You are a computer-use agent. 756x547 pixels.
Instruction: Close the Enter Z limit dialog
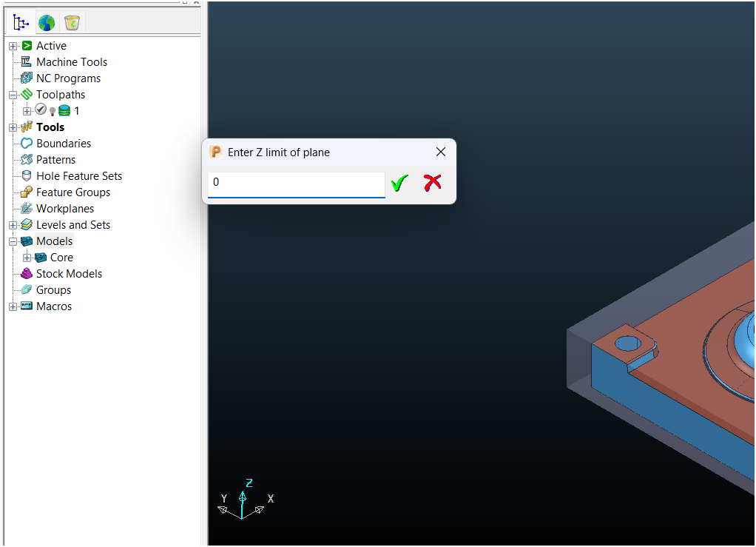tap(441, 152)
